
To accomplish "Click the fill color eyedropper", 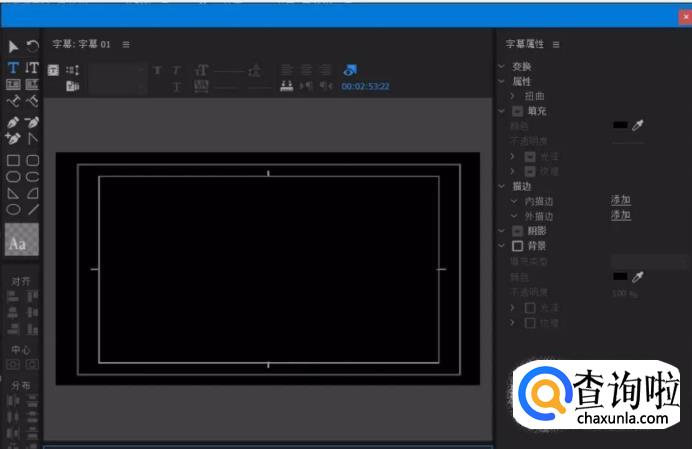I will pos(637,125).
